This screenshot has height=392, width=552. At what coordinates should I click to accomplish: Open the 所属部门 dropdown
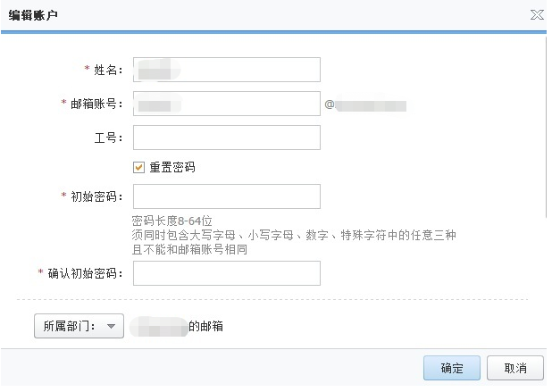point(78,326)
